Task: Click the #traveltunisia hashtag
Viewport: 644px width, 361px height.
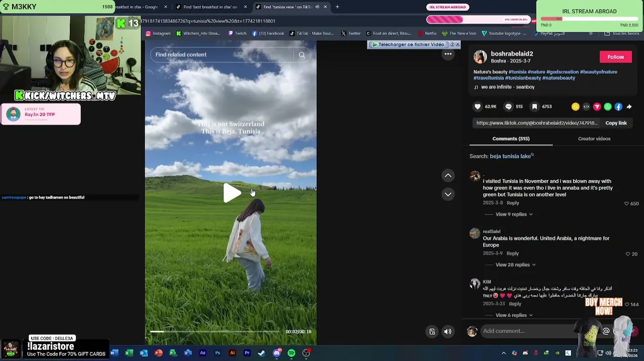Action: 488,78
